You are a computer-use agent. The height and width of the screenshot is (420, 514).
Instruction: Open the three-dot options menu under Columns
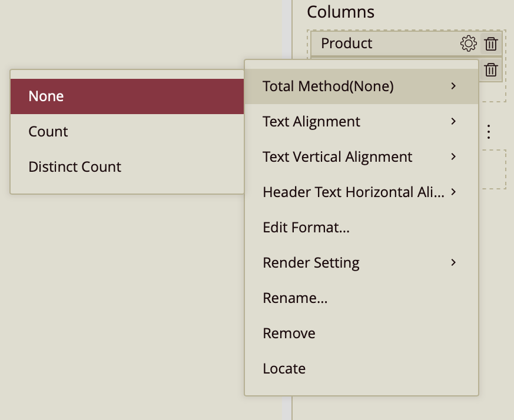pos(488,132)
